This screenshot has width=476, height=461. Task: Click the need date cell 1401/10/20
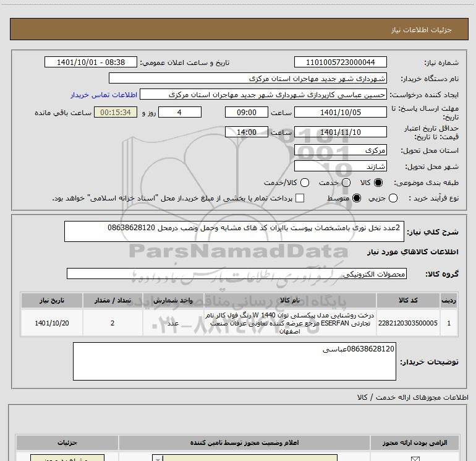click(x=51, y=323)
